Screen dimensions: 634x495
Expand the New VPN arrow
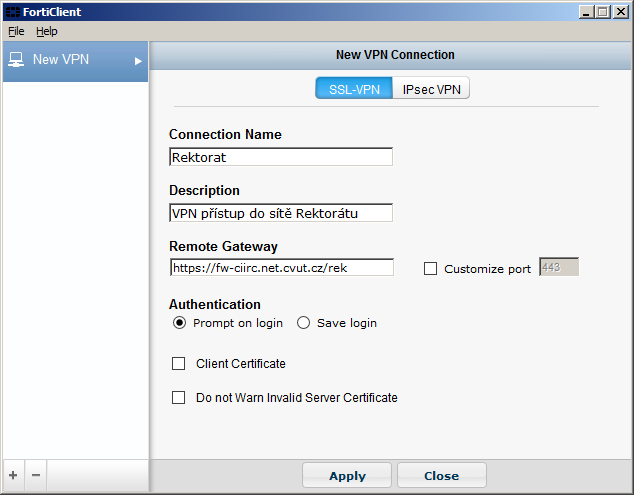tap(138, 61)
